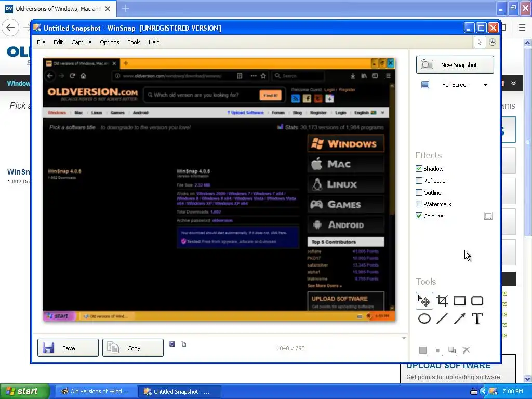Open the File menu
This screenshot has height=399, width=532.
click(41, 42)
